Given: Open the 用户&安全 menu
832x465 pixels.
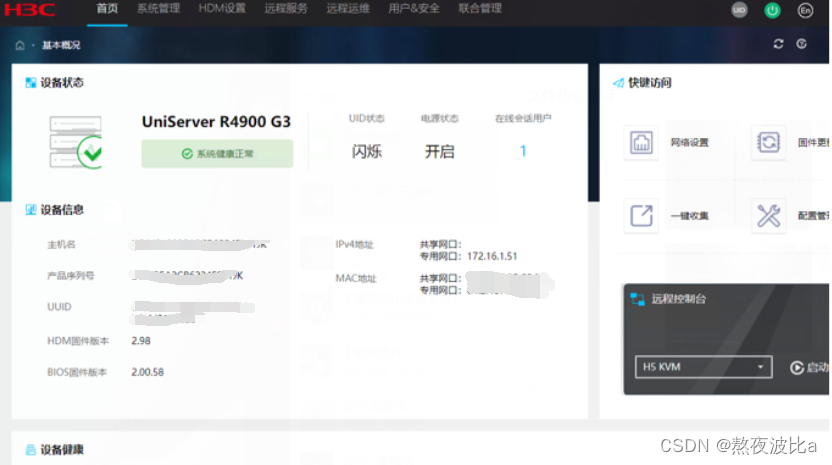Looking at the screenshot, I should tap(414, 8).
